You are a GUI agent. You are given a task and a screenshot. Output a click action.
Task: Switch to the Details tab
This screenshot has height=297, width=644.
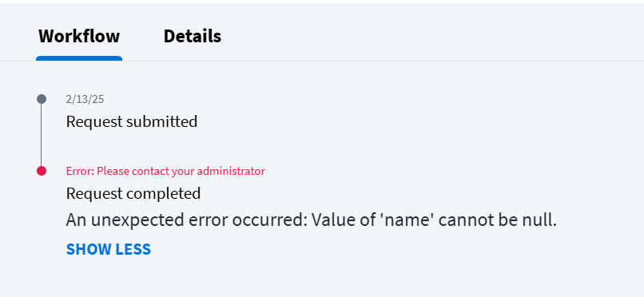click(193, 36)
